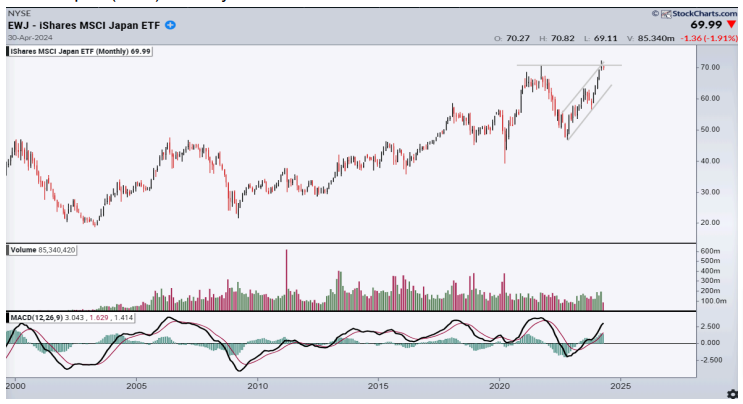This screenshot has width=743, height=404.
Task: Click the 70.00 price axis label
Action: (x=710, y=67)
